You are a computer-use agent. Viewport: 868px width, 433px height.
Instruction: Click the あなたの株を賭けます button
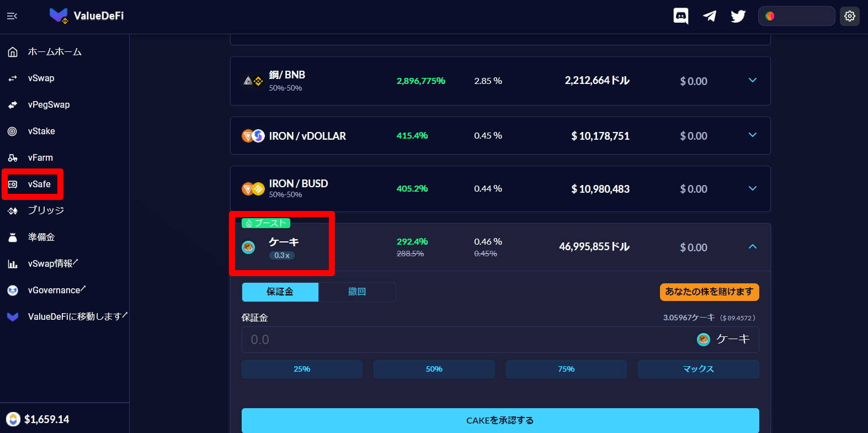(709, 292)
